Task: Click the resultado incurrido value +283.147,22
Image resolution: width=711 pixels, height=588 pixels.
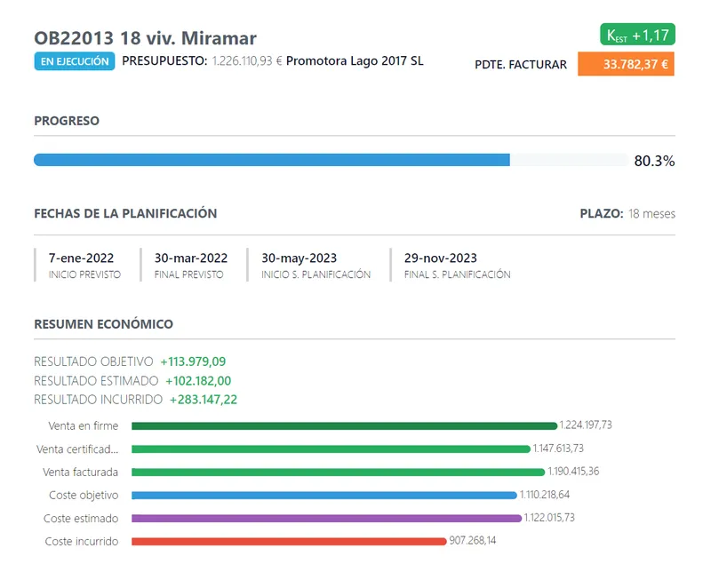Action: [204, 400]
